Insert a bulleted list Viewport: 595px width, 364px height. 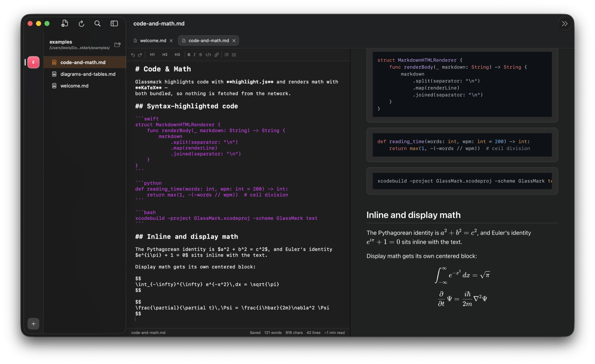(226, 55)
